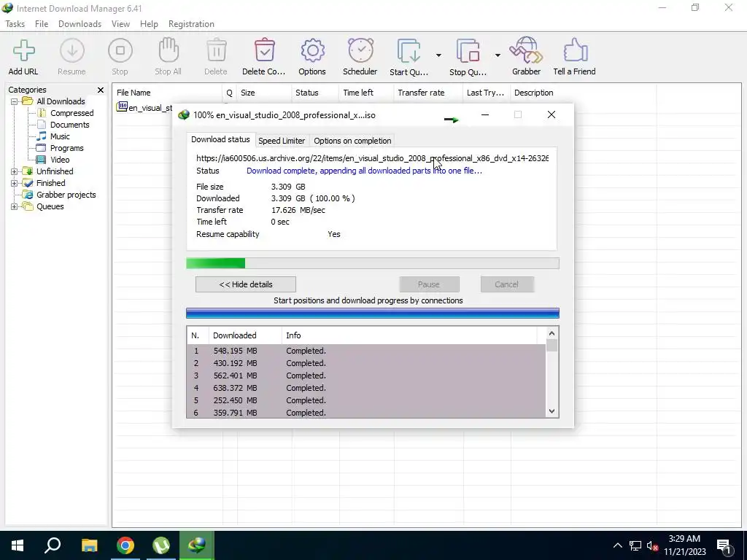Click the Description column header
The image size is (747, 560).
click(583, 93)
